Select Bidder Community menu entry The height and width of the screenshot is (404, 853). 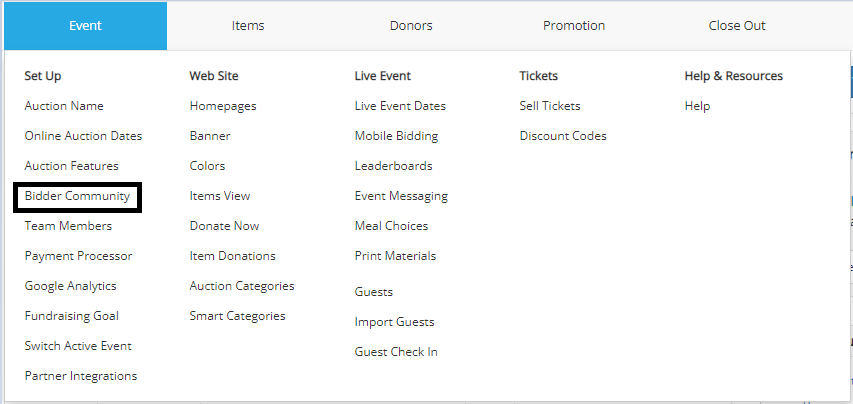click(77, 196)
